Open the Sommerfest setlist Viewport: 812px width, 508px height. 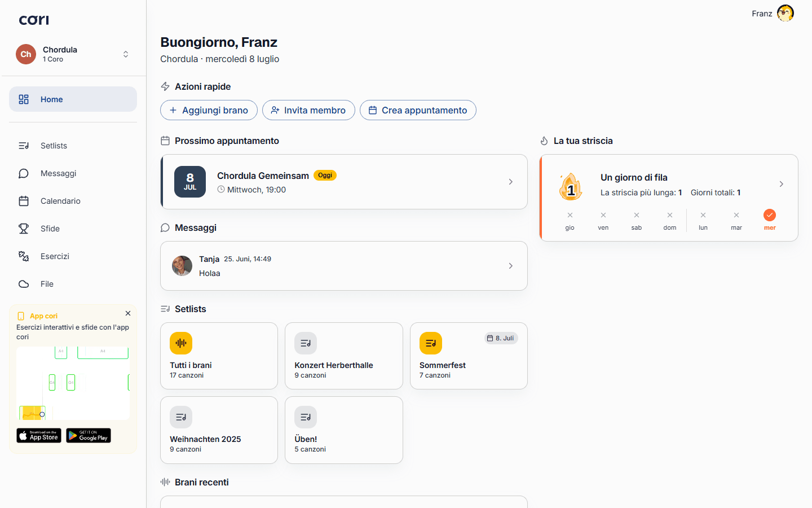coord(469,356)
